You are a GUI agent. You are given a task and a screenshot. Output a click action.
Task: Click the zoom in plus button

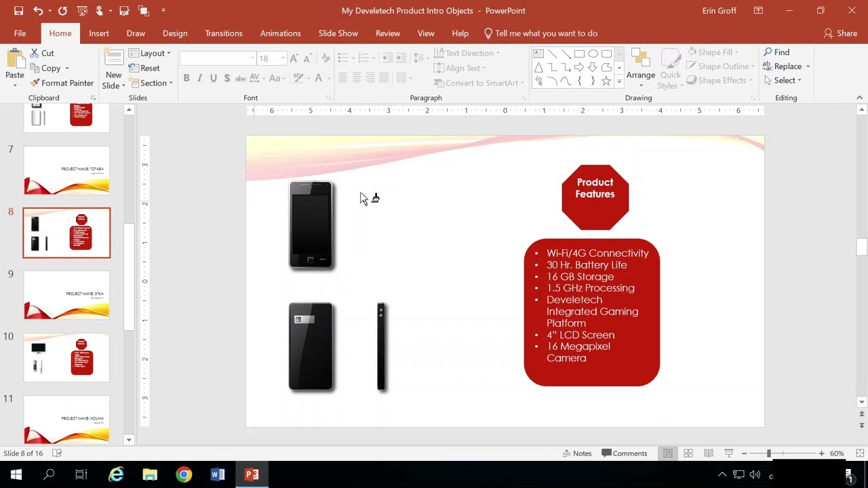coord(821,453)
